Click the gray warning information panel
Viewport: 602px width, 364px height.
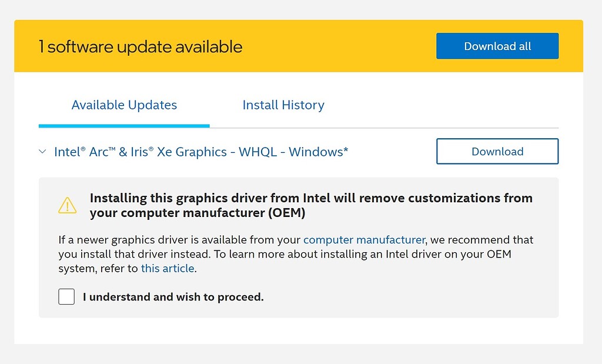pyautogui.click(x=299, y=247)
